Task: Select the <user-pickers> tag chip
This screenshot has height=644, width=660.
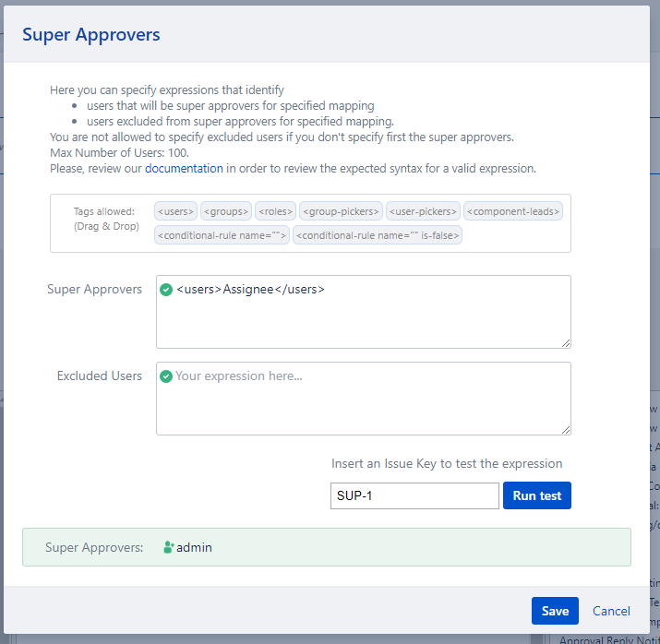Action: click(x=423, y=211)
